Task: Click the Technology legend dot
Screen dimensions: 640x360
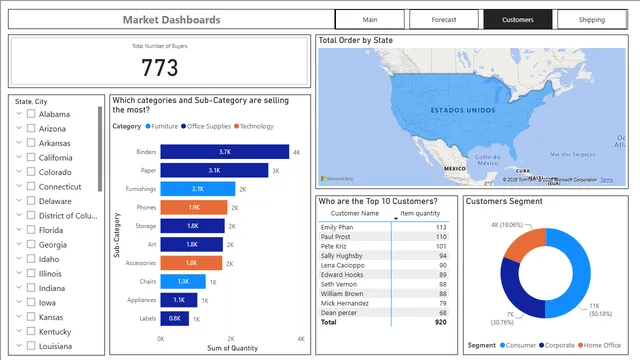Action: 236,126
